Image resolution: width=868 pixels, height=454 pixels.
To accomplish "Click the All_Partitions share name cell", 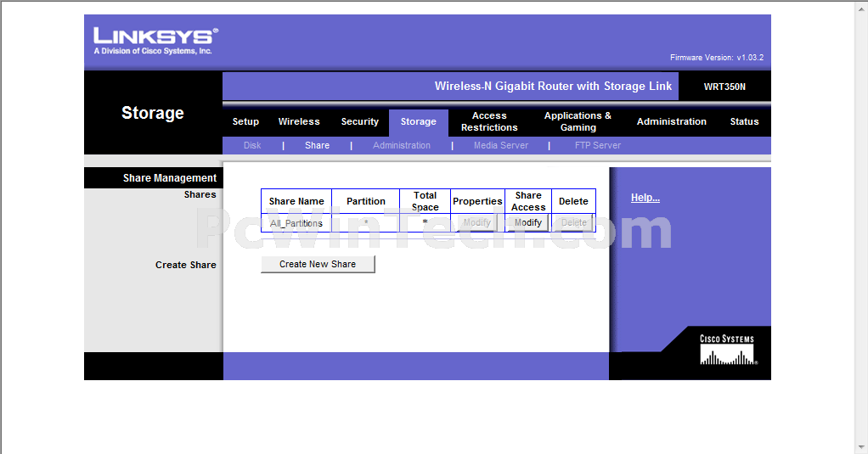I will pos(296,223).
